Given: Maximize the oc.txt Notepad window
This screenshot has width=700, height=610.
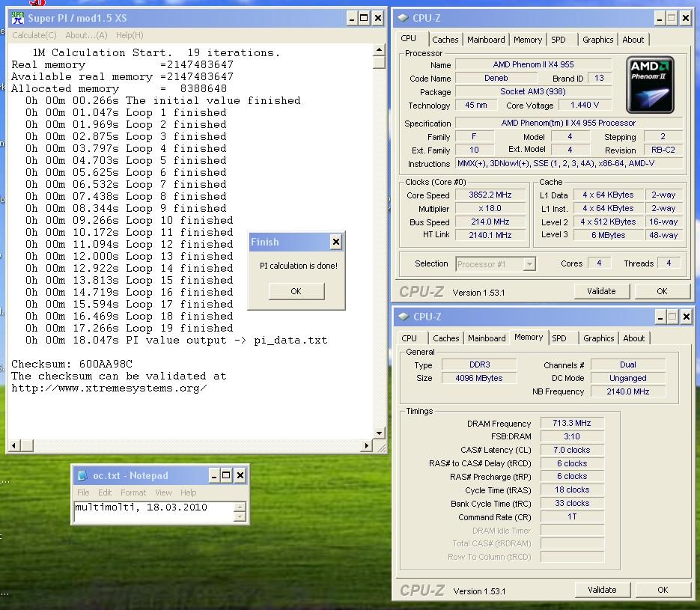Looking at the screenshot, I should (226, 476).
